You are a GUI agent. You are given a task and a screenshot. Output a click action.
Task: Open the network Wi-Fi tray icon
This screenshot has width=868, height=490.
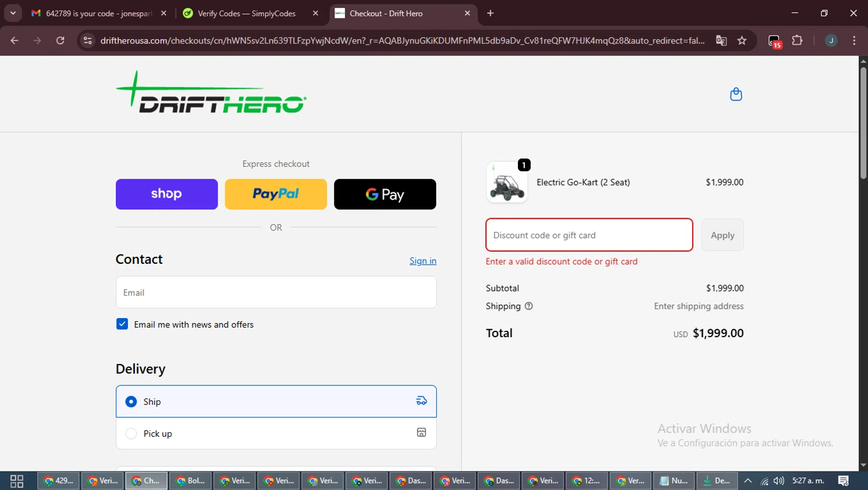(x=764, y=481)
